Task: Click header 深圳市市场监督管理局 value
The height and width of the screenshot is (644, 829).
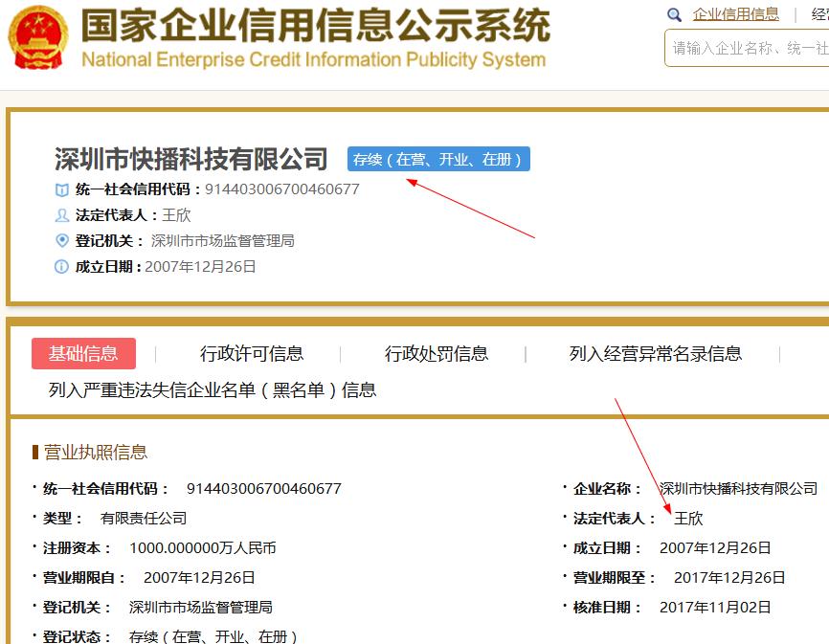Action: pyautogui.click(x=223, y=241)
